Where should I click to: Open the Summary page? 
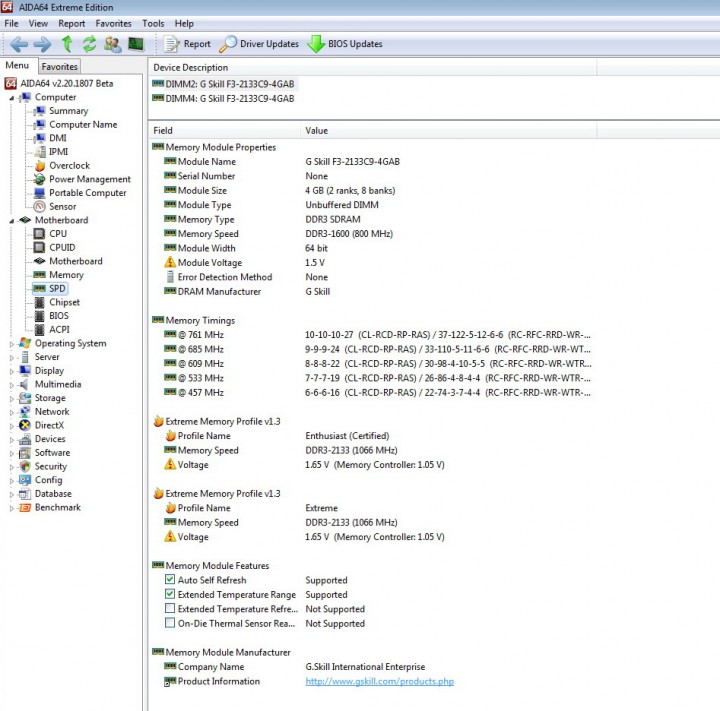(x=68, y=111)
